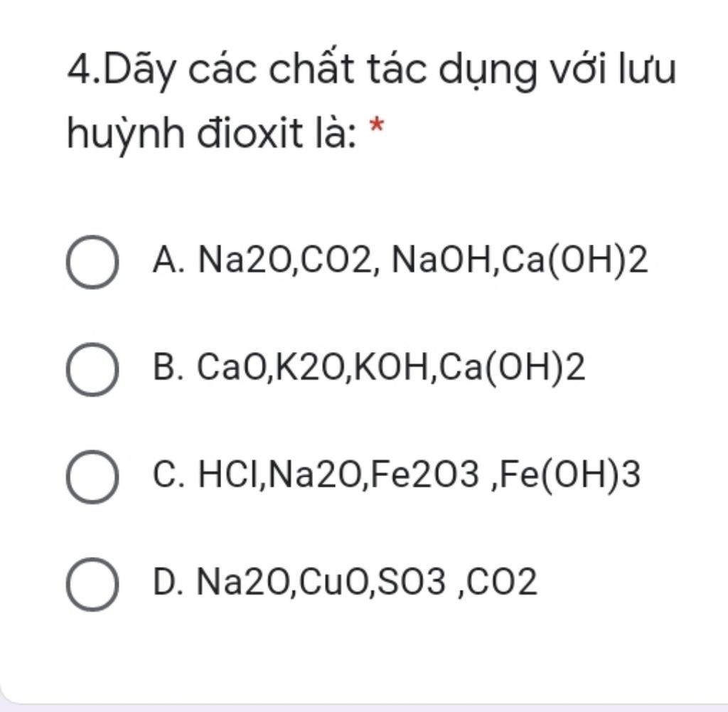Click the letter A. prefix
Screen dimensions: 728x712
[x=168, y=260]
